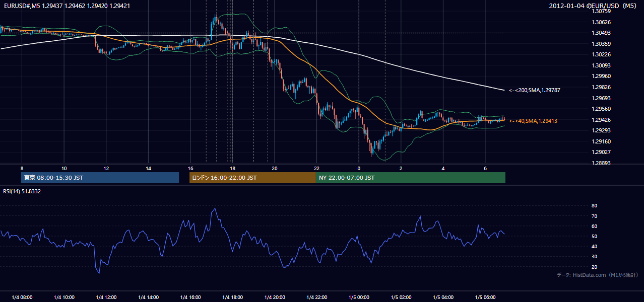Click the 1/5 00:00 time axis label

pos(358,297)
